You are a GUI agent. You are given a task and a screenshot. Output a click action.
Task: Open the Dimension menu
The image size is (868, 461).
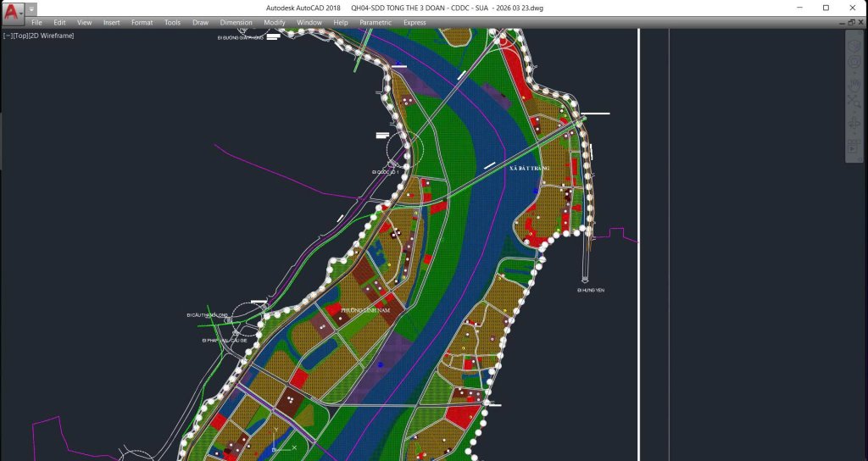(x=236, y=23)
